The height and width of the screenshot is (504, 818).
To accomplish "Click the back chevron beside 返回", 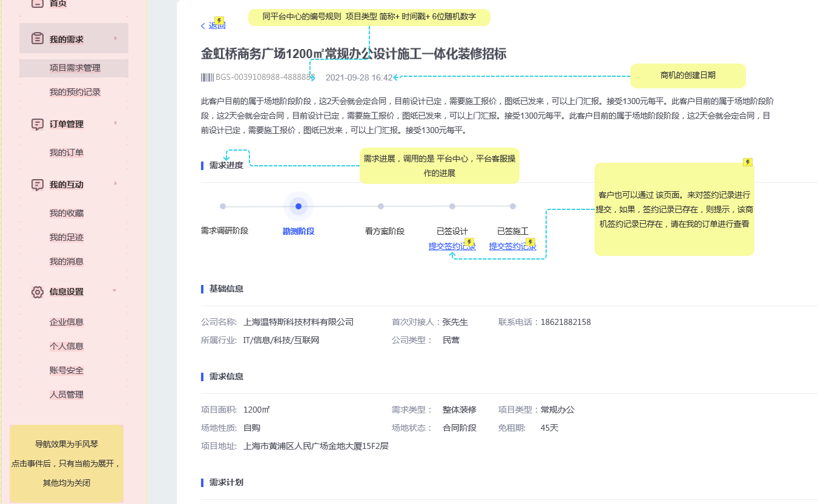I will [x=203, y=25].
